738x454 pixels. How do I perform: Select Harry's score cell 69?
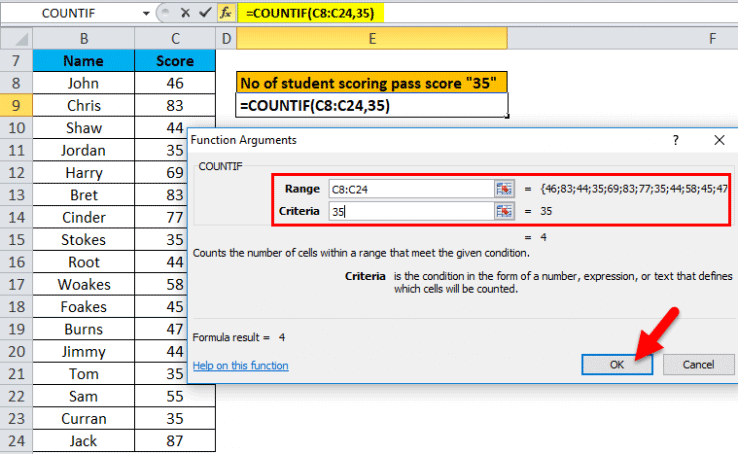tap(161, 173)
